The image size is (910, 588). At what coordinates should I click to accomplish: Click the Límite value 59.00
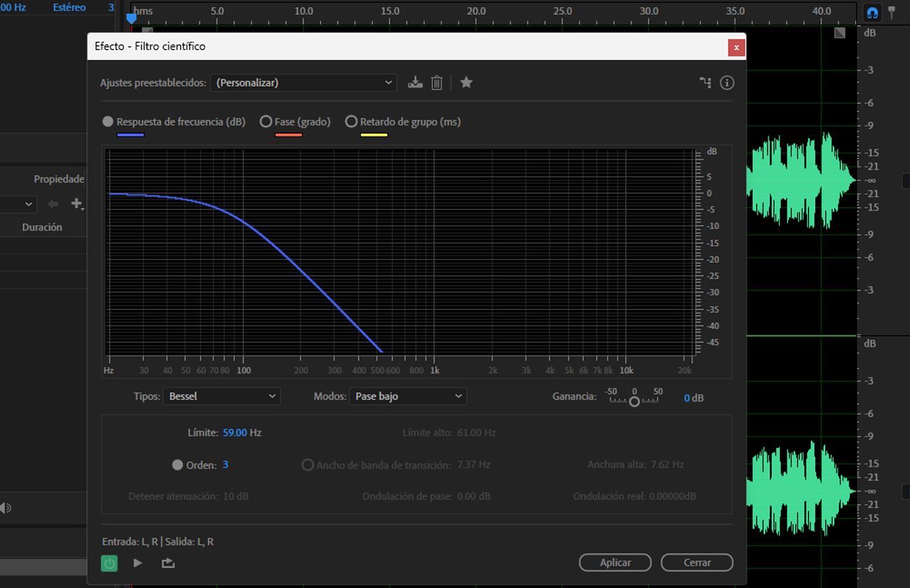(235, 433)
